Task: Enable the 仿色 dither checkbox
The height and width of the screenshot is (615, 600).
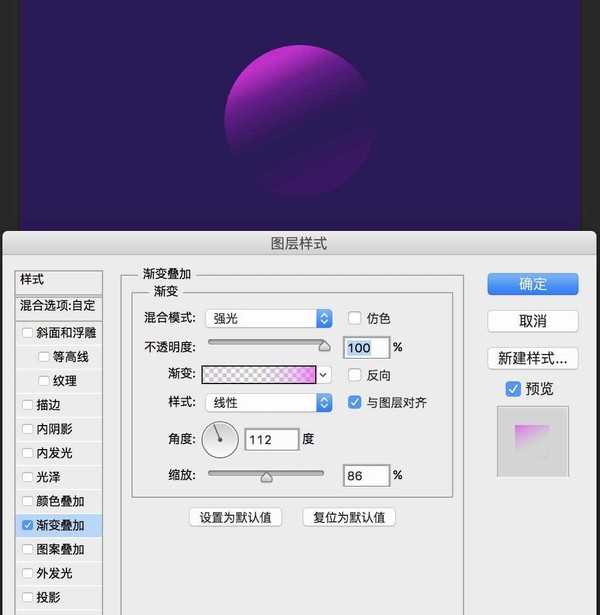Action: pyautogui.click(x=354, y=319)
